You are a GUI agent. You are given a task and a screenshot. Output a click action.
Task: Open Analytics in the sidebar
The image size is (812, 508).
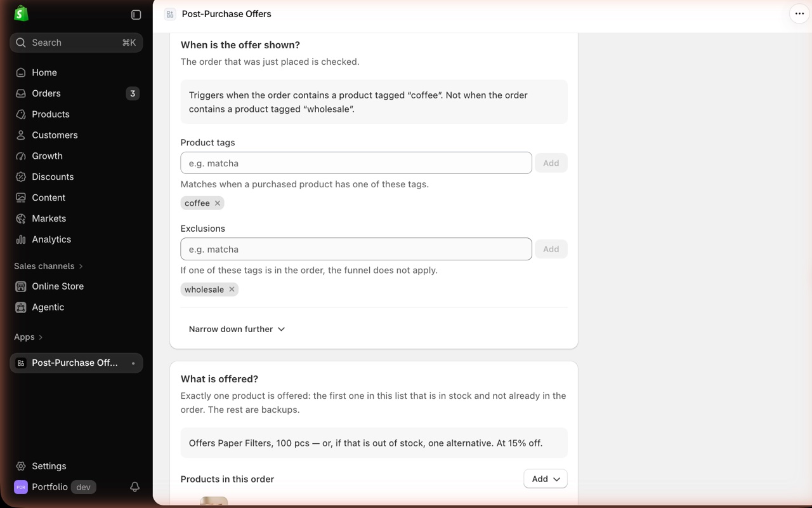pos(76,239)
